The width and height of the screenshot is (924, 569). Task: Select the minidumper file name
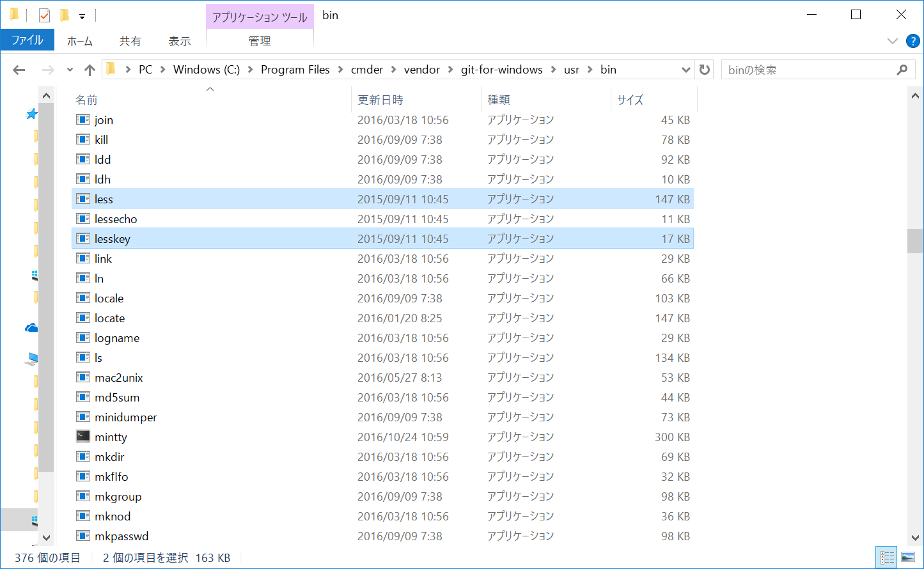tap(126, 417)
